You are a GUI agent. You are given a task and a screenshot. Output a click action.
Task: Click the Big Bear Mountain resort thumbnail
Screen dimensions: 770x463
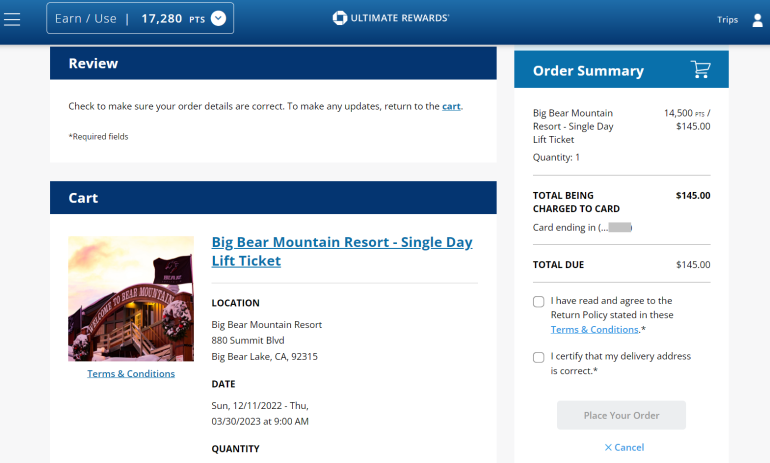tap(131, 299)
